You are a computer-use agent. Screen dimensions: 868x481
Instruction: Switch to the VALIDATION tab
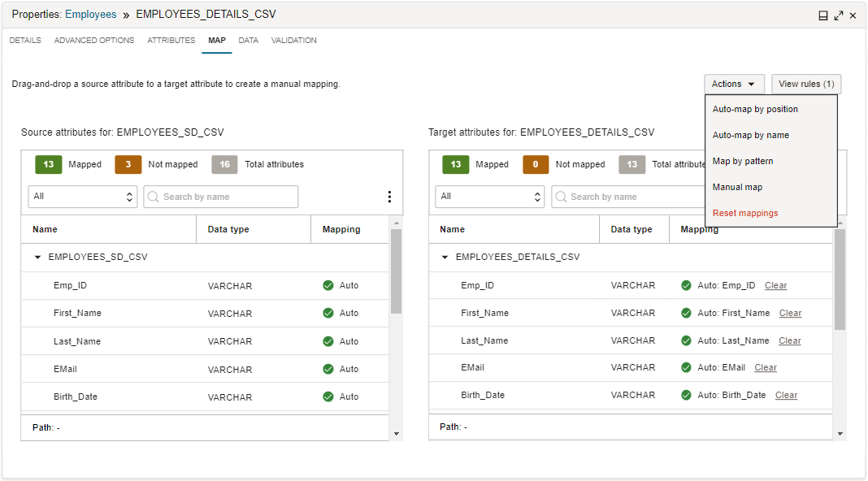[x=293, y=40]
